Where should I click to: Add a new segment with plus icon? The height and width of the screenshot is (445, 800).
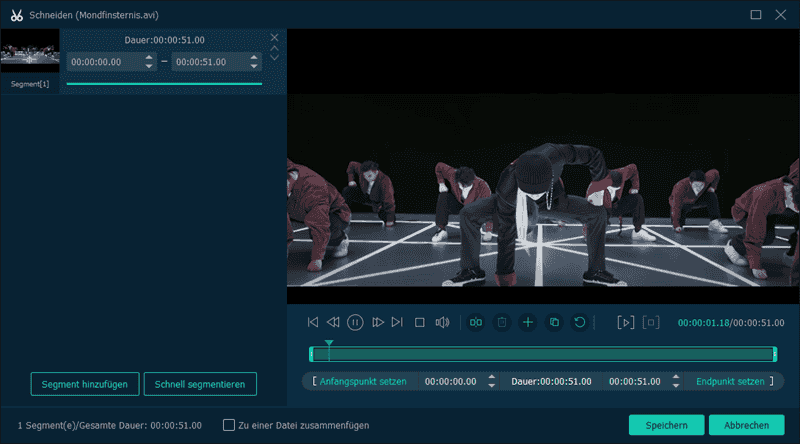point(528,322)
